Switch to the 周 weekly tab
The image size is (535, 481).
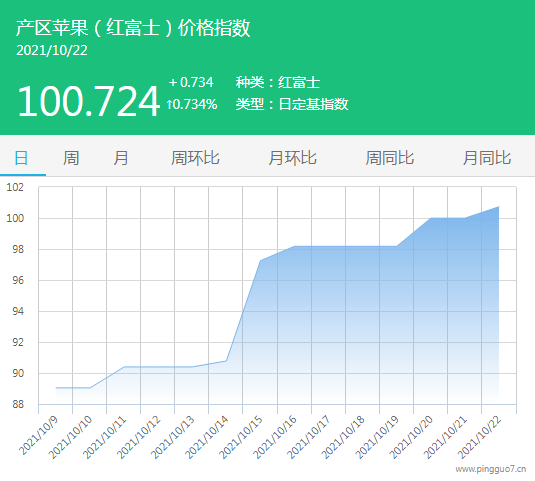[71, 158]
